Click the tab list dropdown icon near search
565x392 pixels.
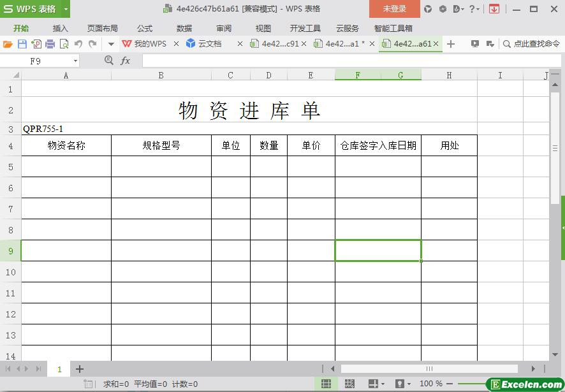coord(490,44)
